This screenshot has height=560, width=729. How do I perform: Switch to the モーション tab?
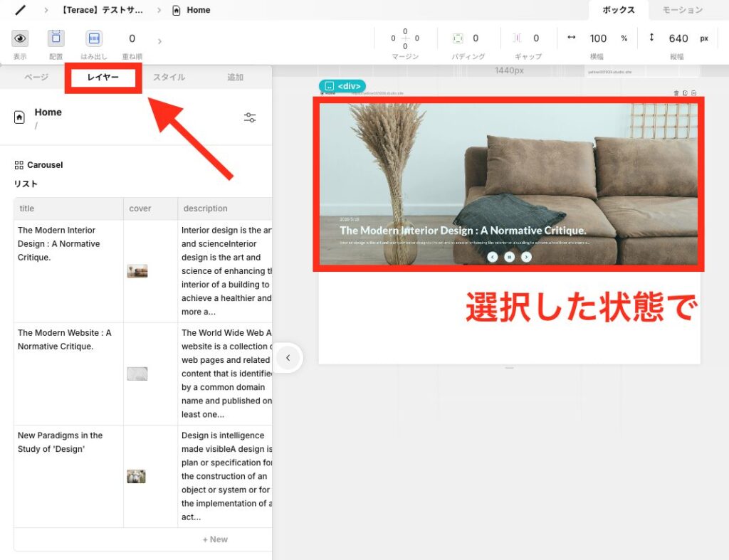click(x=682, y=10)
